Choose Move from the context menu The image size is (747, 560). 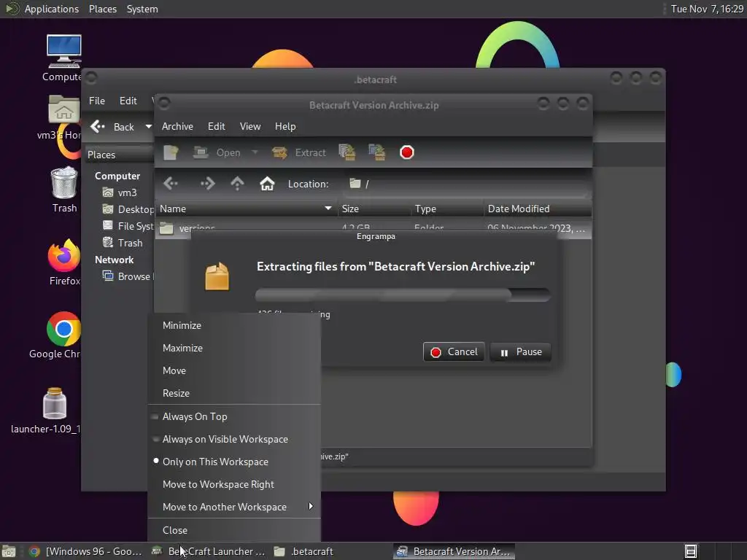(234, 370)
